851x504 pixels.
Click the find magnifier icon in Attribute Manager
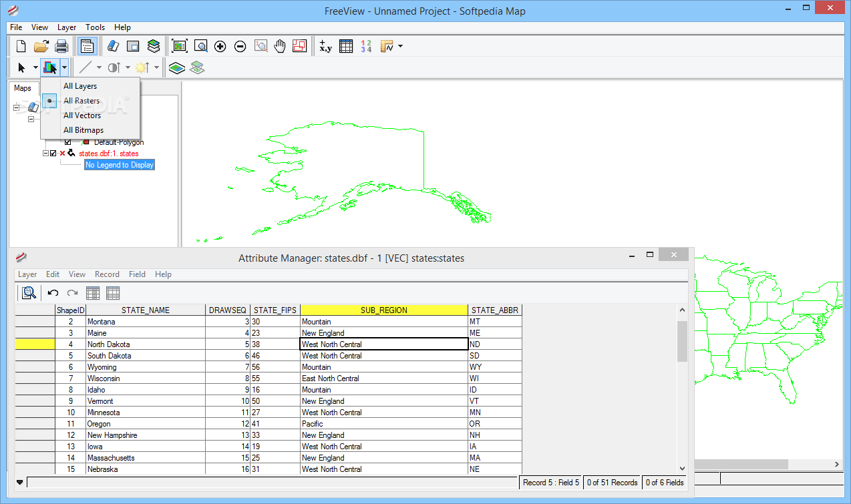(29, 292)
